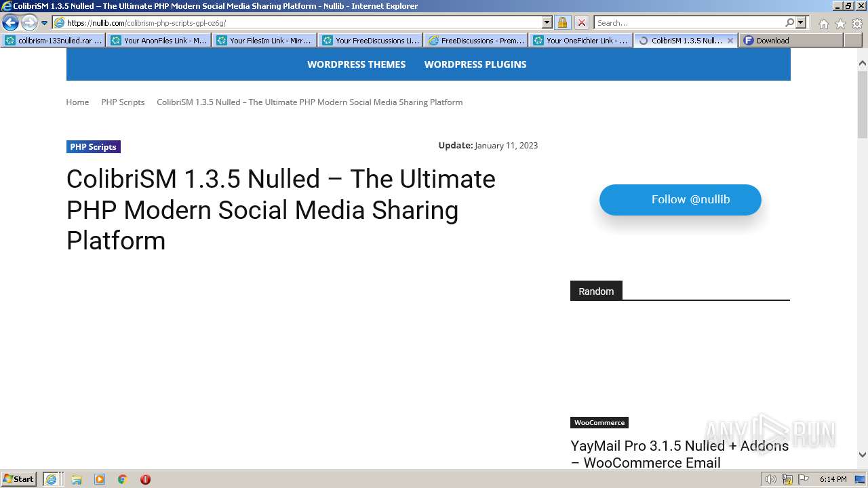Click the ColibriSM 1.3.5 Nulled article title
This screenshot has width=868, height=488.
[281, 210]
